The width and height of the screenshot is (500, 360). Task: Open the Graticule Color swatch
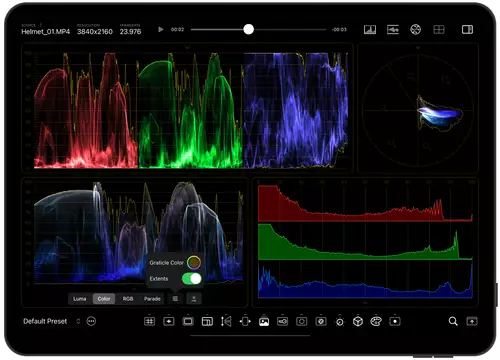194,262
